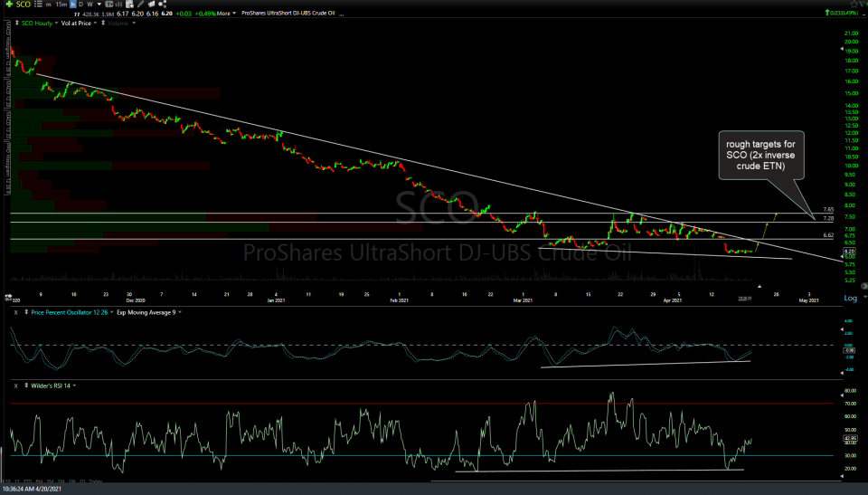Viewport: 868px width, 495px height.
Task: Click the green add symbol plus icon
Action: click(x=7, y=5)
